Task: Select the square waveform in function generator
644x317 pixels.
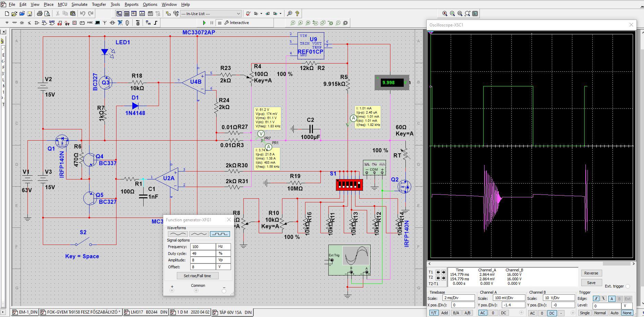Action: (220, 234)
